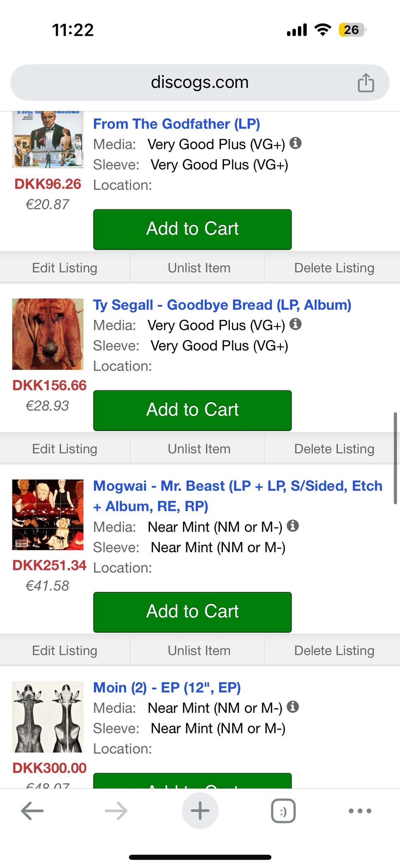Go back with the browser back arrow
Image resolution: width=400 pixels, height=868 pixels.
coord(32,811)
